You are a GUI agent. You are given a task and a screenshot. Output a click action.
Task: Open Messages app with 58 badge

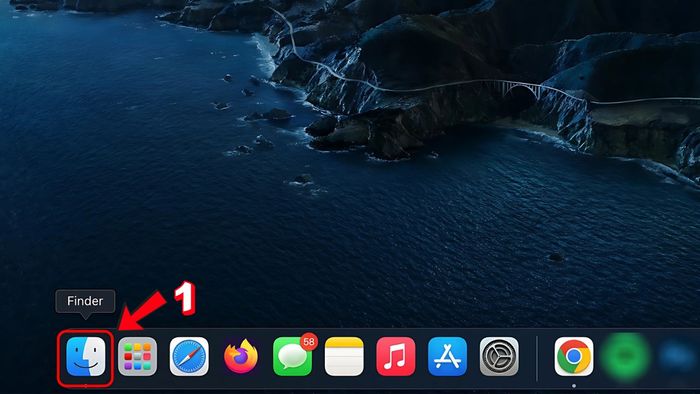click(x=293, y=357)
